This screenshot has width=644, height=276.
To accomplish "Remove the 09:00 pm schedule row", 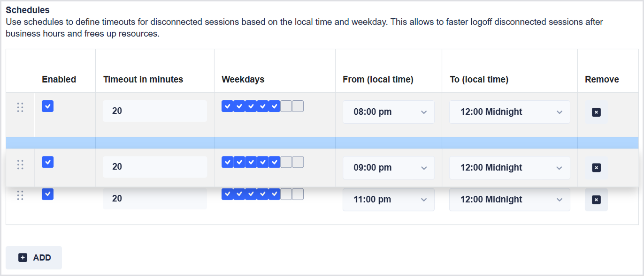I will tap(596, 168).
